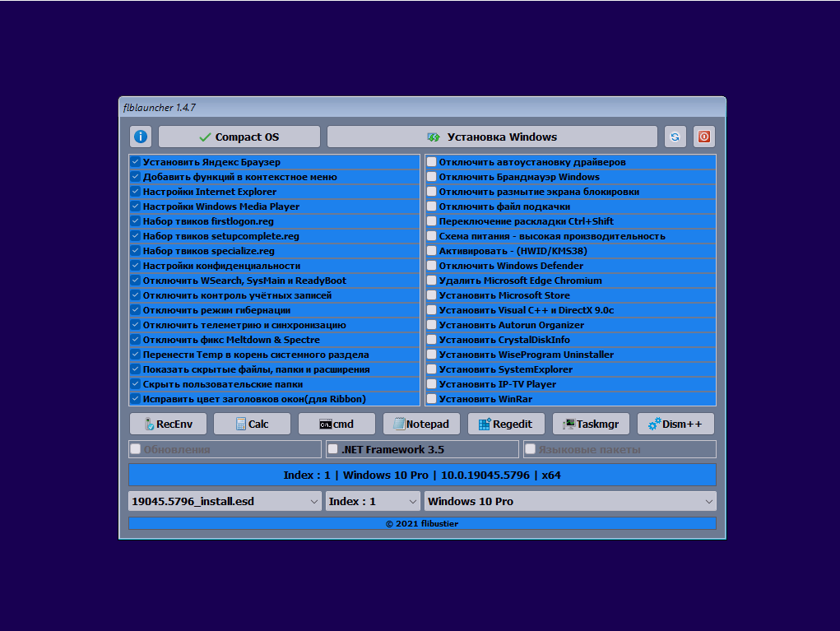This screenshot has width=840, height=631.
Task: Check Установить Visual C++ и DirectX 9.0c
Action: (432, 310)
